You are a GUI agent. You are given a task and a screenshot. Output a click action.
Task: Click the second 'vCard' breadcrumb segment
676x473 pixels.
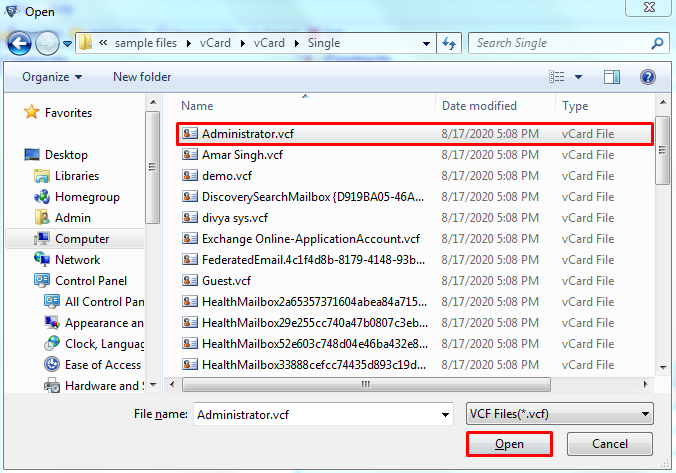(x=269, y=43)
